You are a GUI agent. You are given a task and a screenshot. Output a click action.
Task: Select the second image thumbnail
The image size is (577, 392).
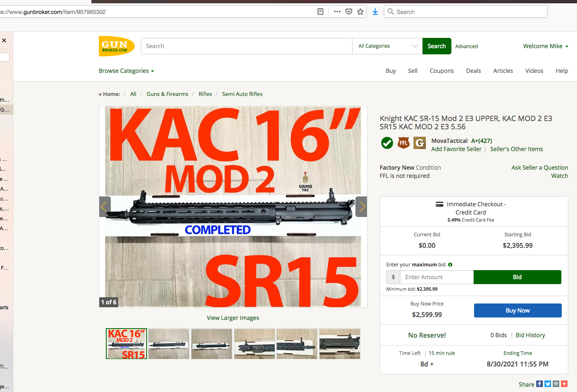click(x=169, y=343)
